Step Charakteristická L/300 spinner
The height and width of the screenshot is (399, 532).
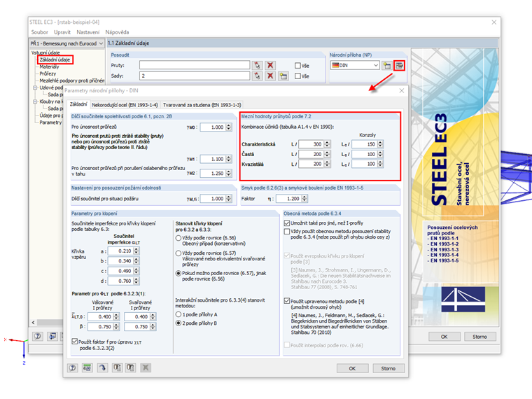tap(327, 144)
